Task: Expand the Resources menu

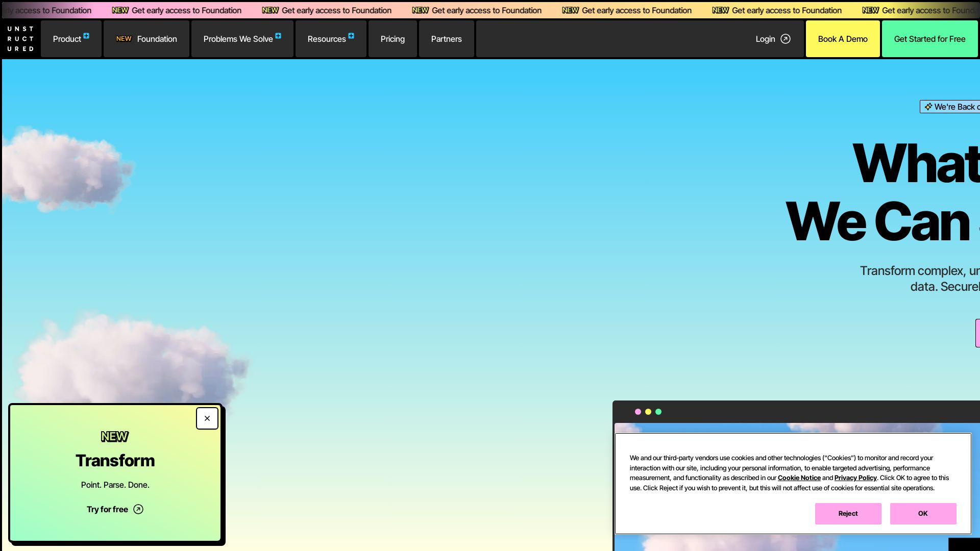Action: 331,39
